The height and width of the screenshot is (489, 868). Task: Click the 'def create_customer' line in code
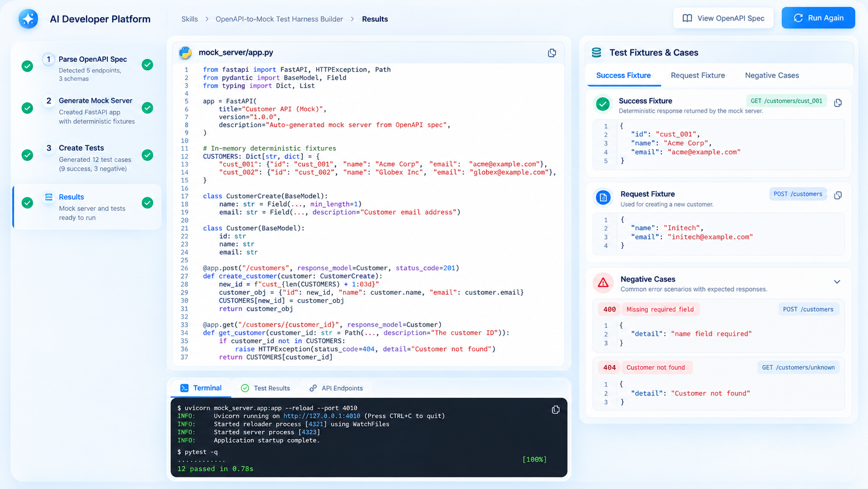point(293,276)
